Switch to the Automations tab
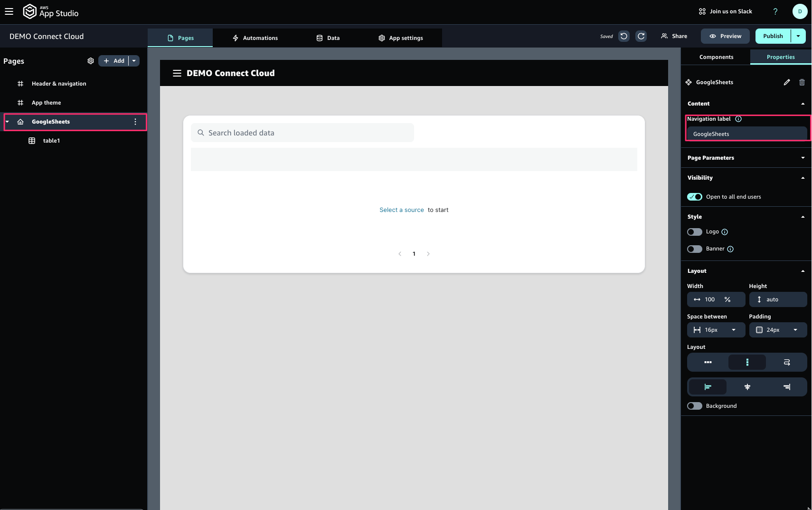812x510 pixels. [x=255, y=38]
